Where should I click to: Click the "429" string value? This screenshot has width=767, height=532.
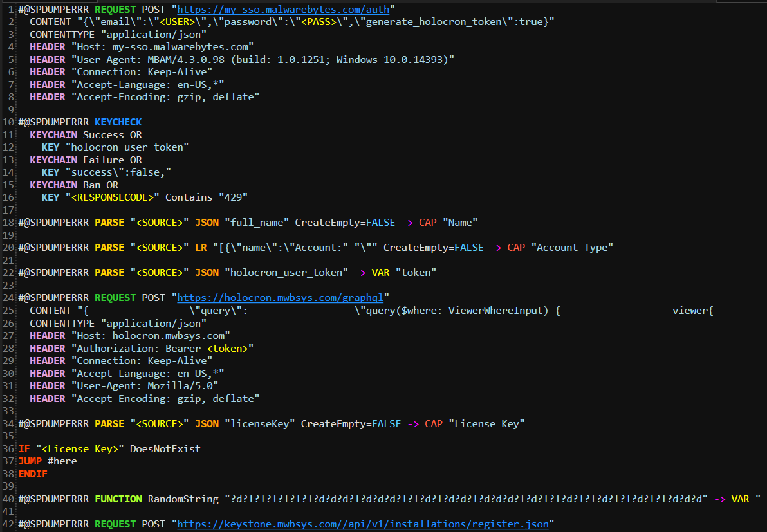click(x=234, y=197)
